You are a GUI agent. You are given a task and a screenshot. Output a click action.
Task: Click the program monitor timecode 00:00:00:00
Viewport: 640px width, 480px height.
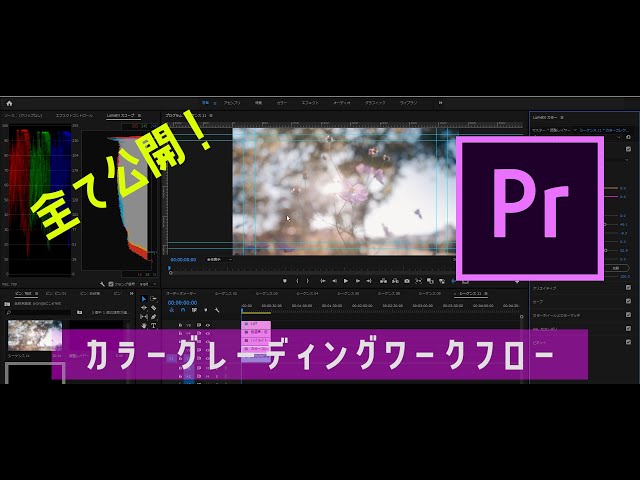click(x=183, y=260)
